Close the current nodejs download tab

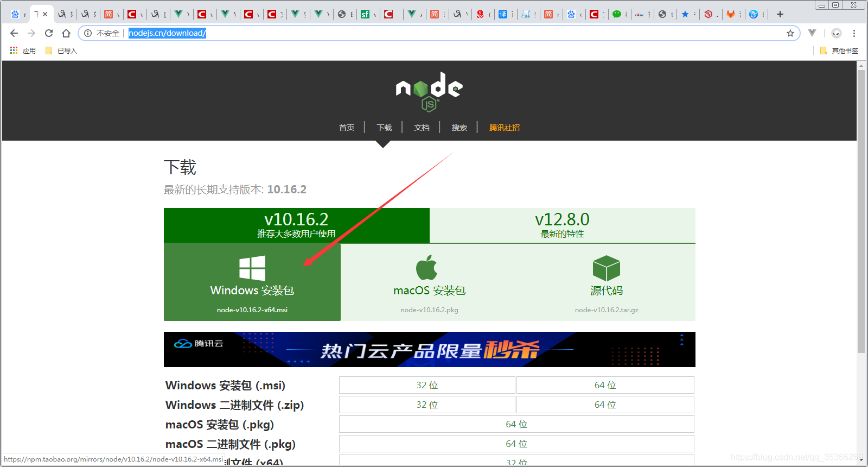[45, 14]
